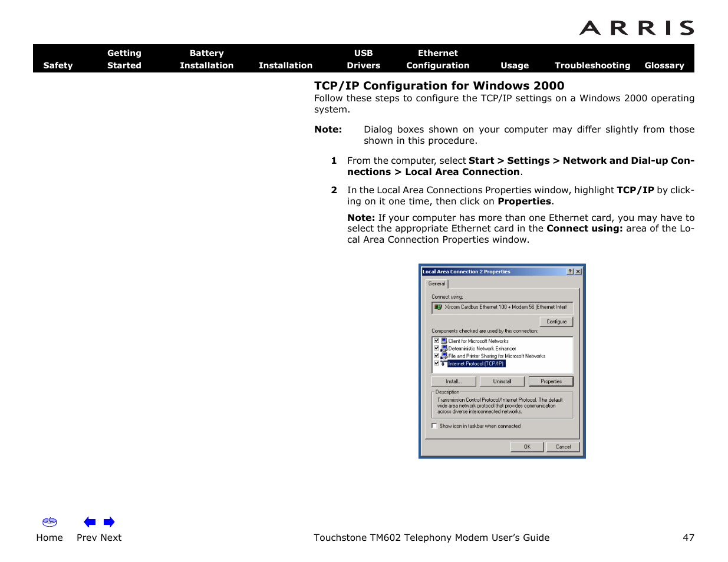The image size is (728, 562).
Task: Click the Configure button
Action: (x=556, y=322)
